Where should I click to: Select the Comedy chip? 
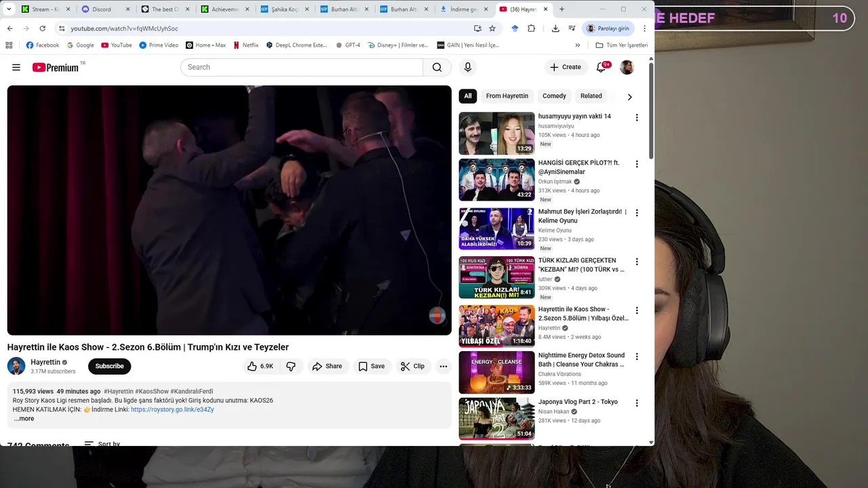coord(554,96)
